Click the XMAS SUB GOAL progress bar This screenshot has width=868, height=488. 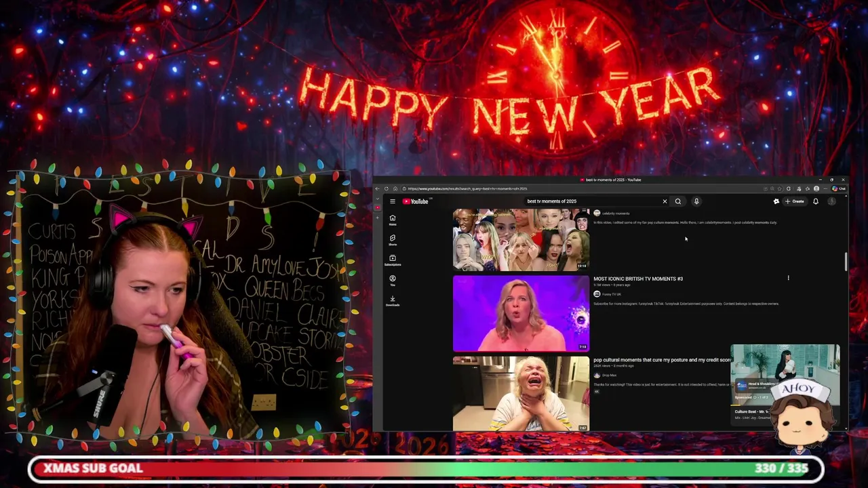pos(426,468)
